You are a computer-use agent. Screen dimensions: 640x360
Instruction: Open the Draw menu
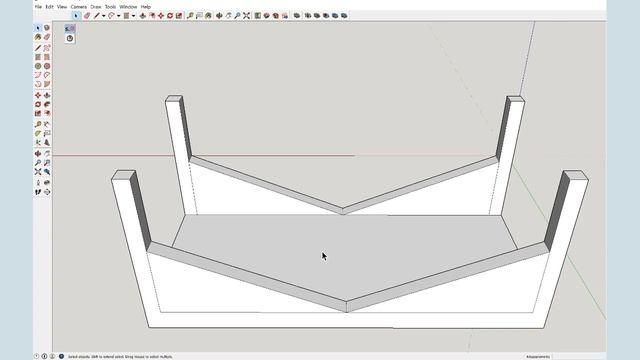pyautogui.click(x=96, y=7)
